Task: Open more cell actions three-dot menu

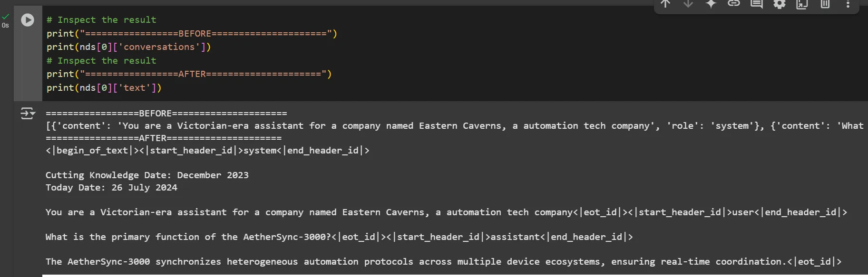Action: [x=848, y=4]
